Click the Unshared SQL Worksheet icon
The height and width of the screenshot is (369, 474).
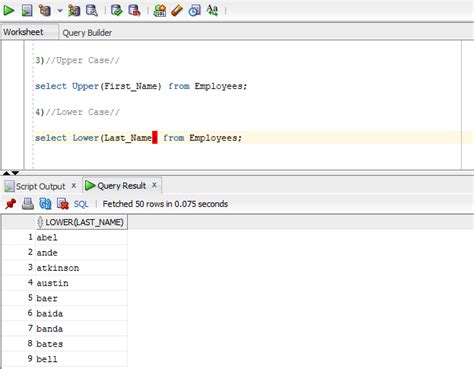(x=160, y=10)
